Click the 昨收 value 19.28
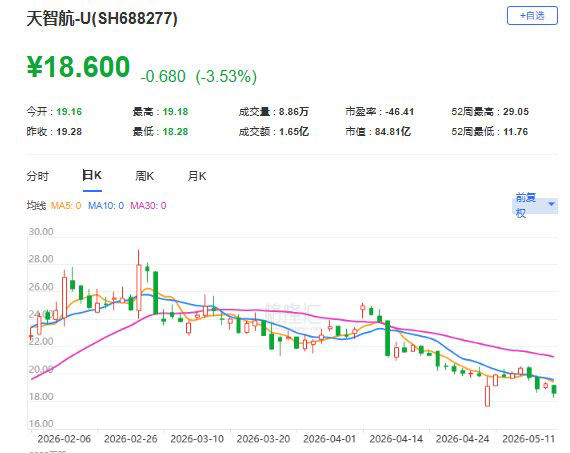 (x=69, y=132)
